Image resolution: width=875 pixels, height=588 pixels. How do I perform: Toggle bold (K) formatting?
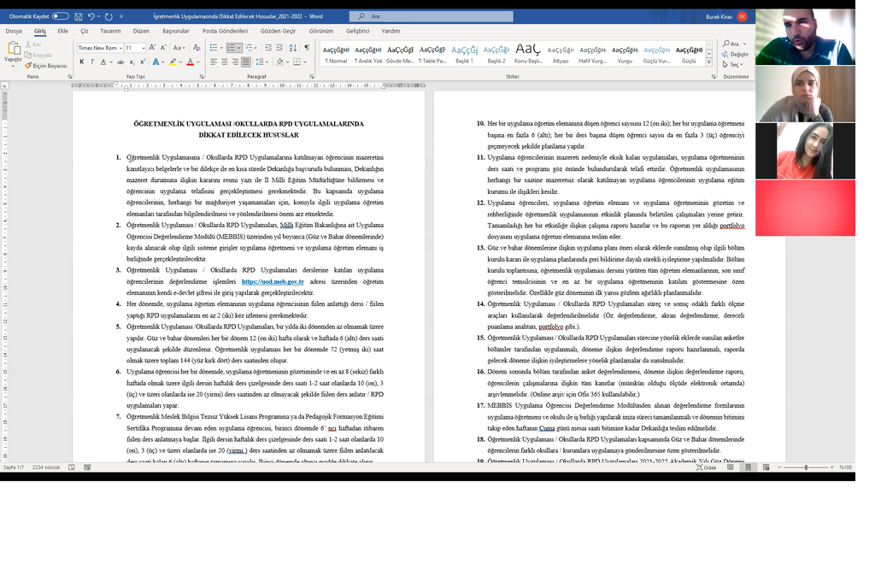coord(81,62)
